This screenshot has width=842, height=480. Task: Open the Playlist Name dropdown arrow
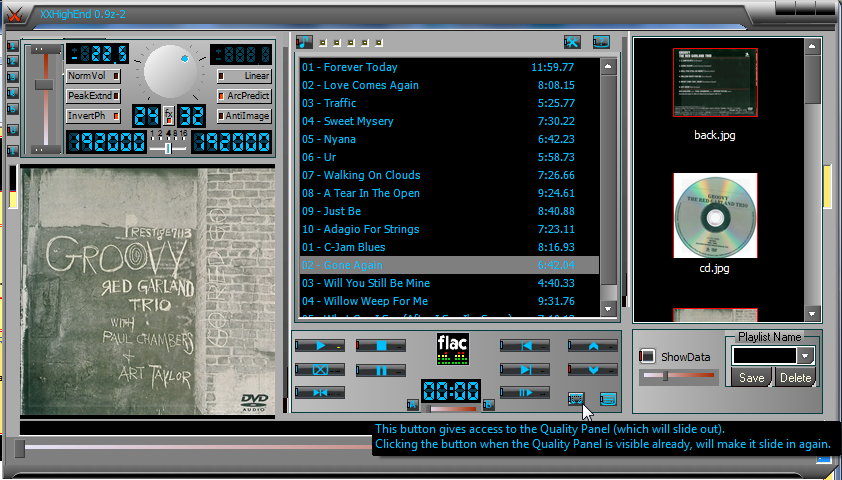point(805,355)
